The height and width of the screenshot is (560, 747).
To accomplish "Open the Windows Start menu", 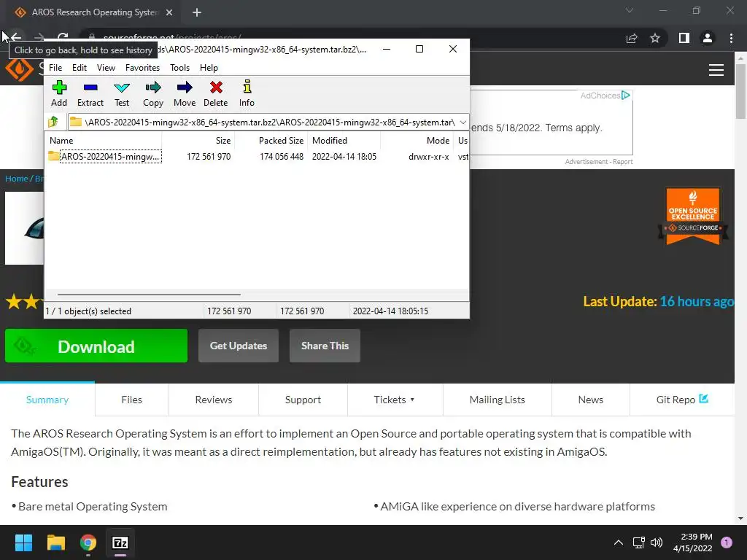I will coord(23,542).
